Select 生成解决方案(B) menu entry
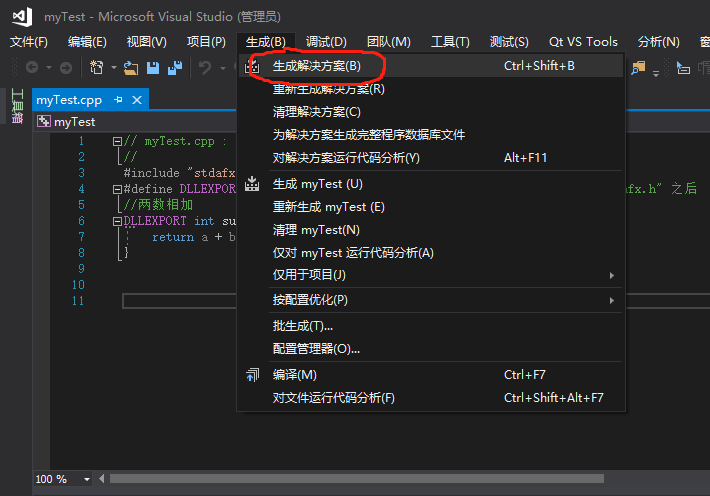The height and width of the screenshot is (496, 710). pyautogui.click(x=431, y=66)
